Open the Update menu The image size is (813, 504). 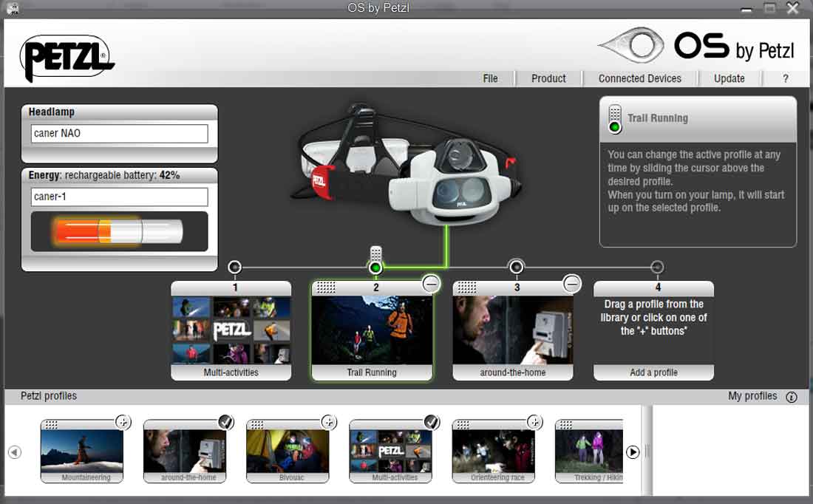click(729, 78)
